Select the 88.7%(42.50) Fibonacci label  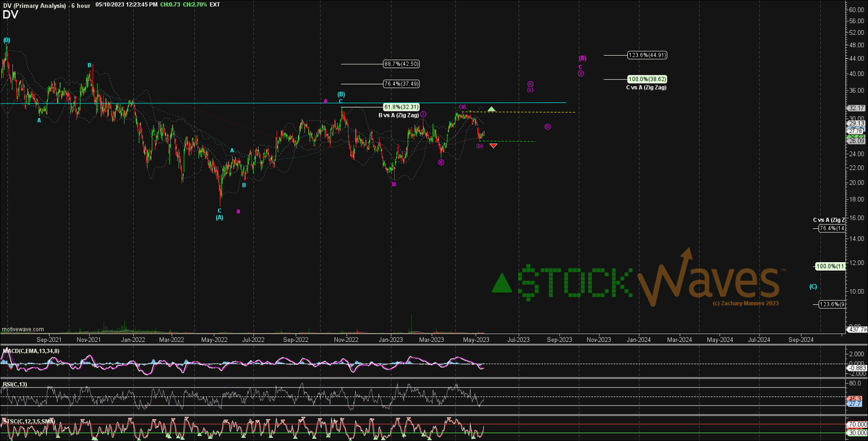click(401, 64)
